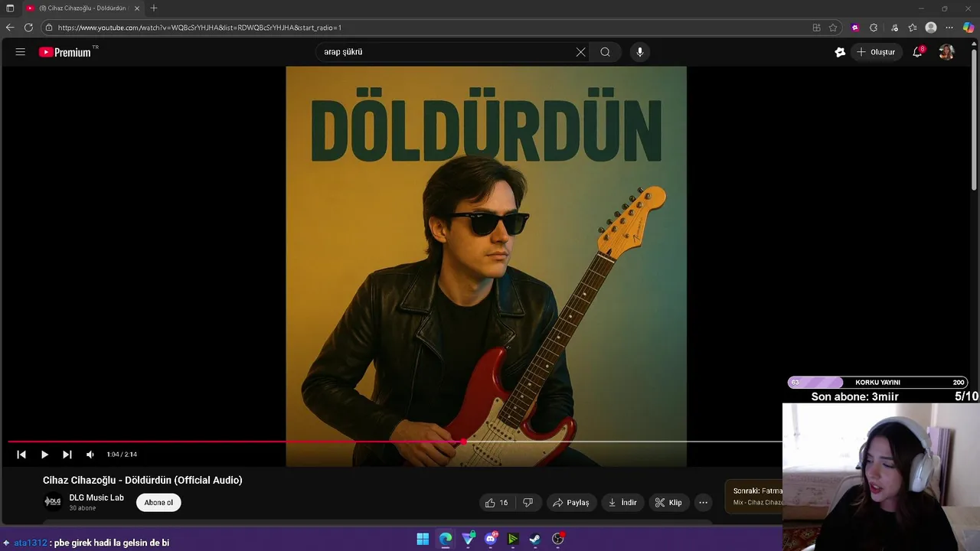The image size is (980, 551).
Task: Open the Oluştur create button
Action: (x=876, y=52)
